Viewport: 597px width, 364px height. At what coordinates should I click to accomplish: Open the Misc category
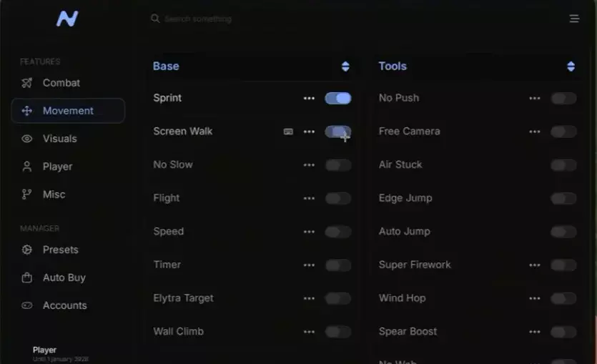[68, 195]
